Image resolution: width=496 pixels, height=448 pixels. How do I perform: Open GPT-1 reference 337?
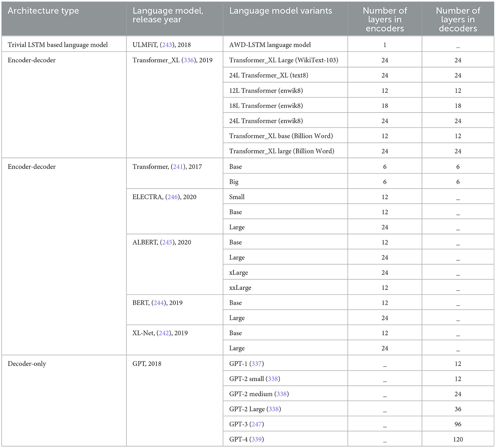[x=257, y=364]
